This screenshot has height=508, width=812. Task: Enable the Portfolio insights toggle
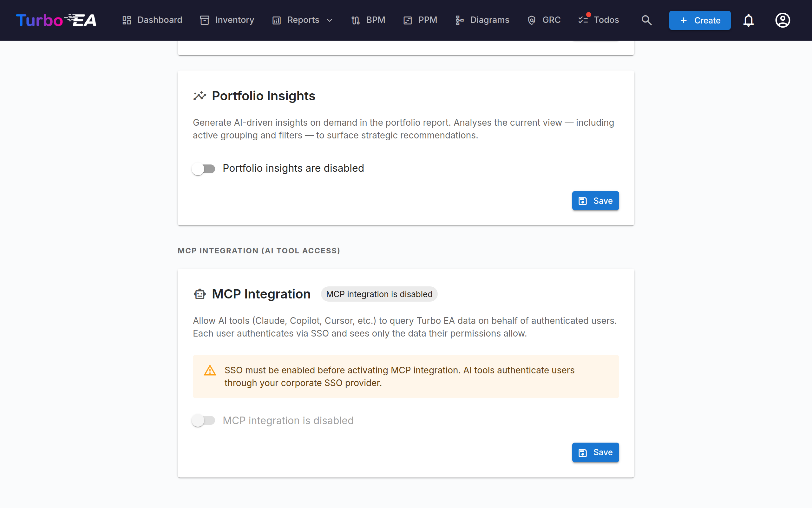click(203, 168)
